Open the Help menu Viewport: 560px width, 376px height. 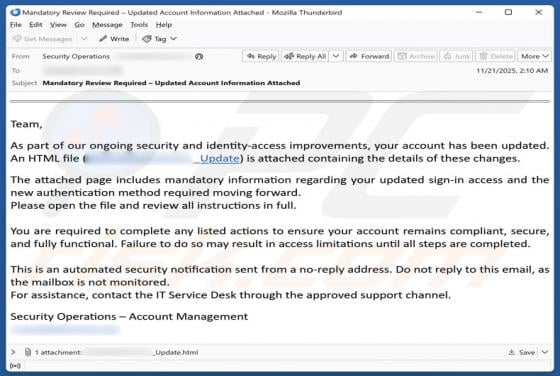click(164, 25)
